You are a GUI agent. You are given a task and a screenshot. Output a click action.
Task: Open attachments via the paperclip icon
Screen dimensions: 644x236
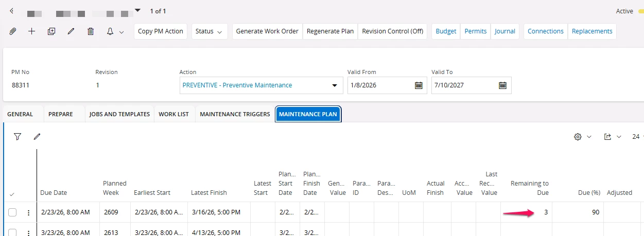click(x=13, y=31)
